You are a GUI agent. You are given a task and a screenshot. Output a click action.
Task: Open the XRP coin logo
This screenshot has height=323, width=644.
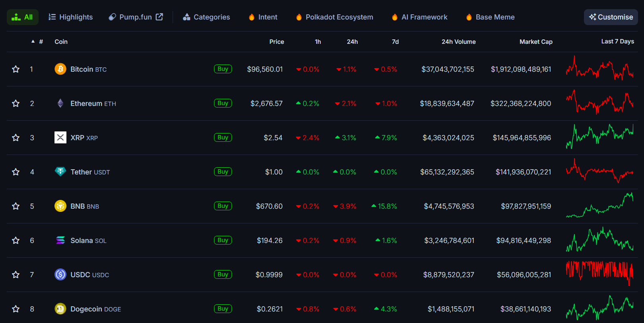click(x=60, y=138)
